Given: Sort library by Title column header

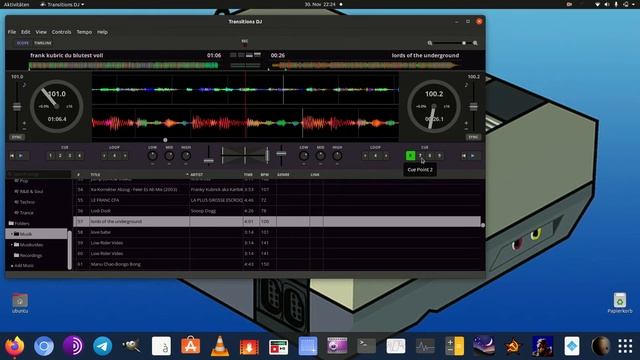Looking at the screenshot, I should point(96,175).
